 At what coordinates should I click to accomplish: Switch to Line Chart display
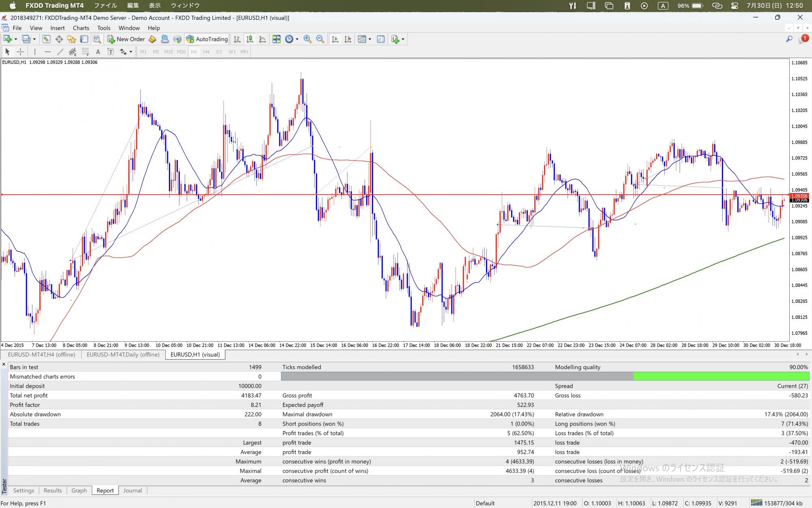pos(262,39)
